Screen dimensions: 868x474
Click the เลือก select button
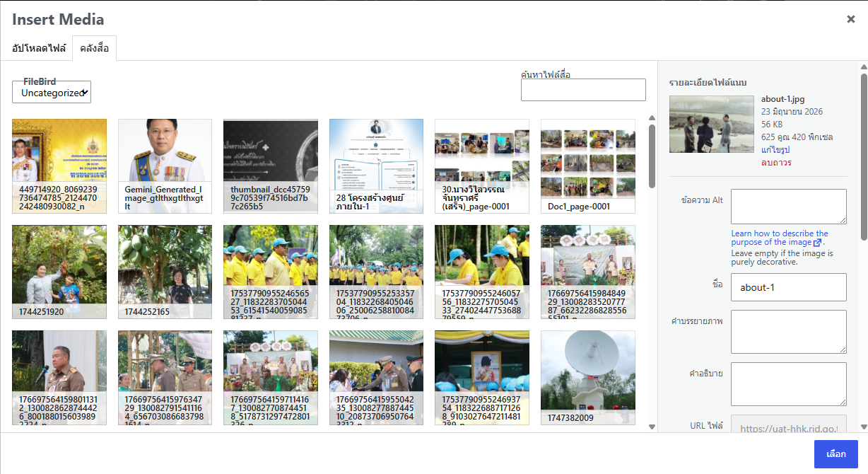(836, 454)
